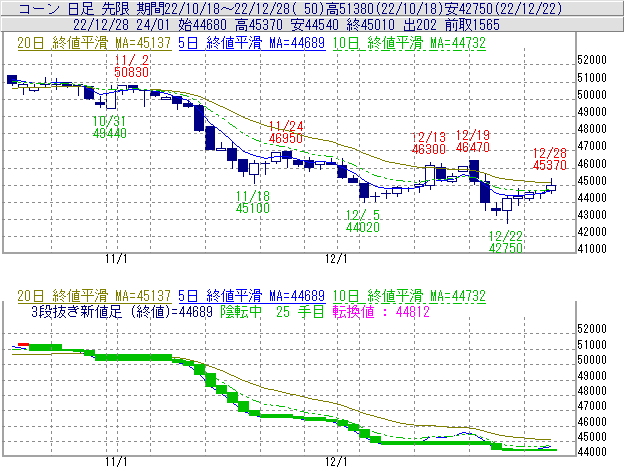Select the 11/2 50830 high label
The image size is (624, 475).
132,66
